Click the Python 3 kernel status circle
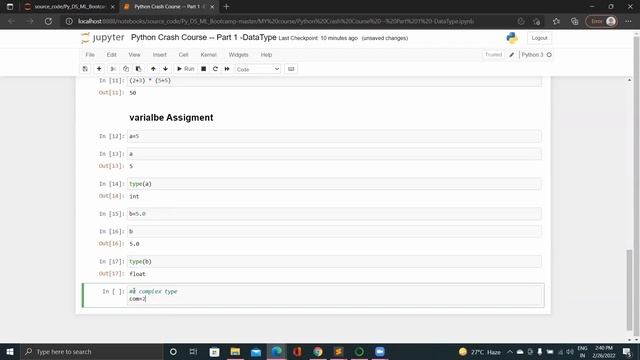 (x=549, y=55)
